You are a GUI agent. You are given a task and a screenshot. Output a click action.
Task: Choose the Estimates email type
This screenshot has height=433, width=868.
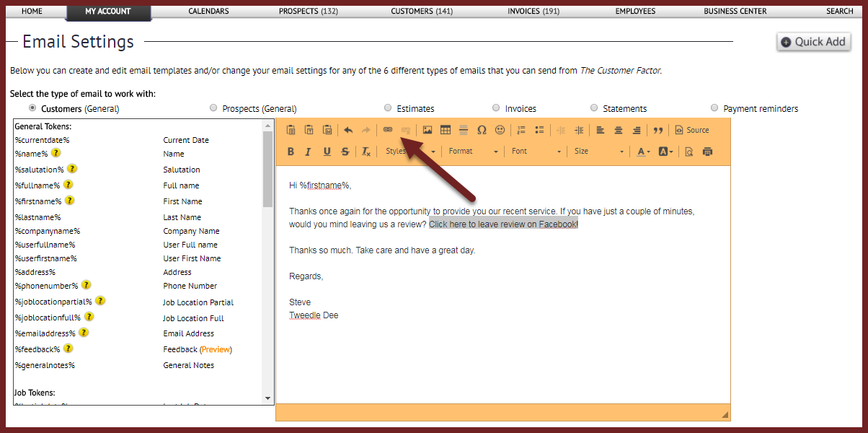click(388, 108)
